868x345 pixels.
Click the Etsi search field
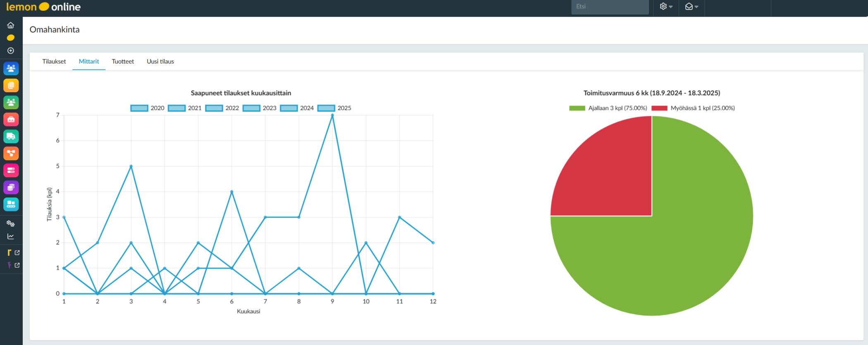[x=610, y=7]
